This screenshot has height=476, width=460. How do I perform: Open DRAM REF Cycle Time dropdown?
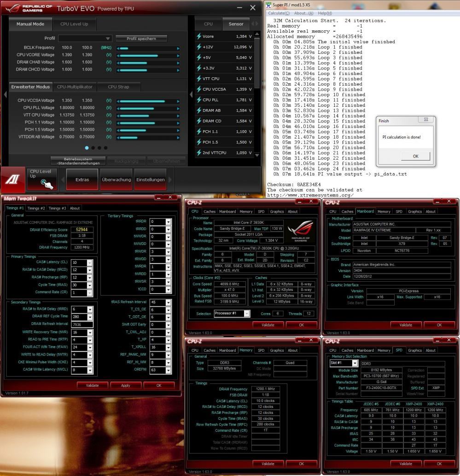tap(90, 317)
